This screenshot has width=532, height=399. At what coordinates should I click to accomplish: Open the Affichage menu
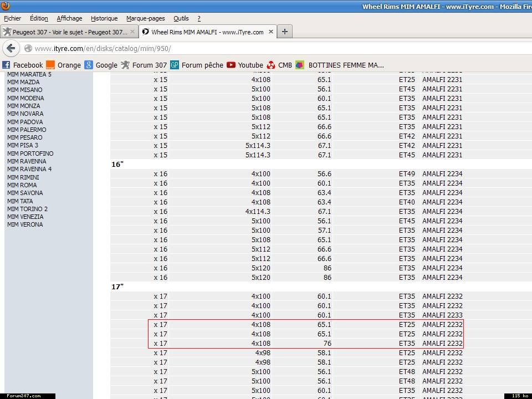(x=69, y=18)
